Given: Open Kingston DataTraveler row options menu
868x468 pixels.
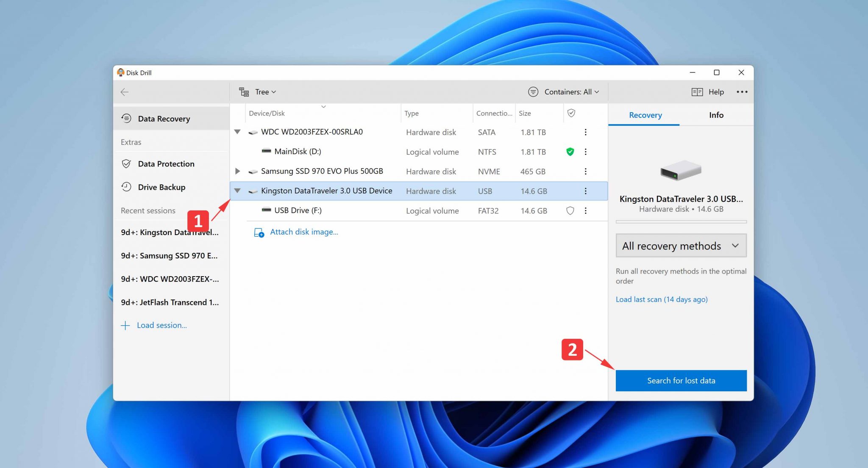Looking at the screenshot, I should (x=585, y=191).
